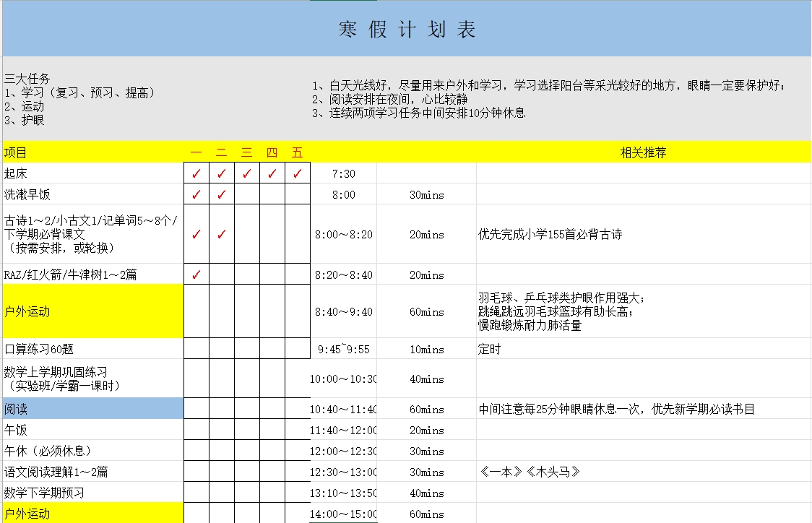The image size is (812, 523).
Task: Click the 数学下学期预习 cell
Action: click(93, 493)
